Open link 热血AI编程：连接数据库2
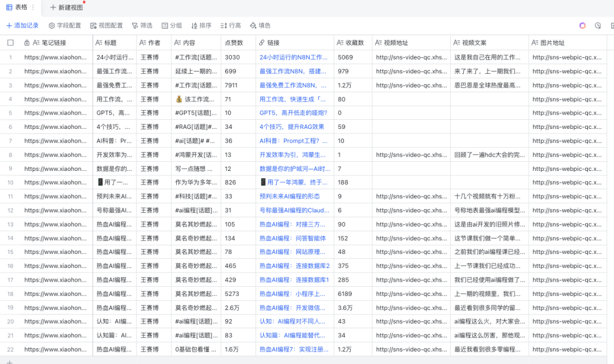 pos(294,266)
